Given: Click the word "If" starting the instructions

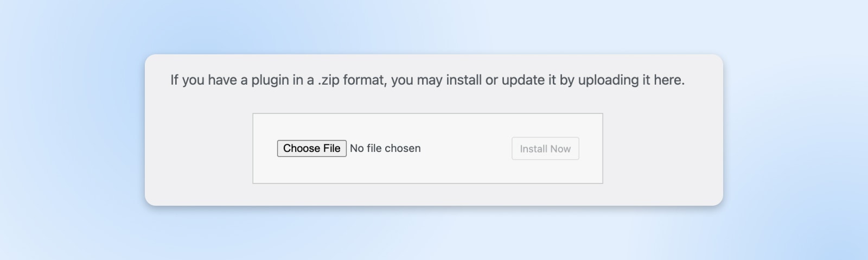Looking at the screenshot, I should pyautogui.click(x=174, y=80).
